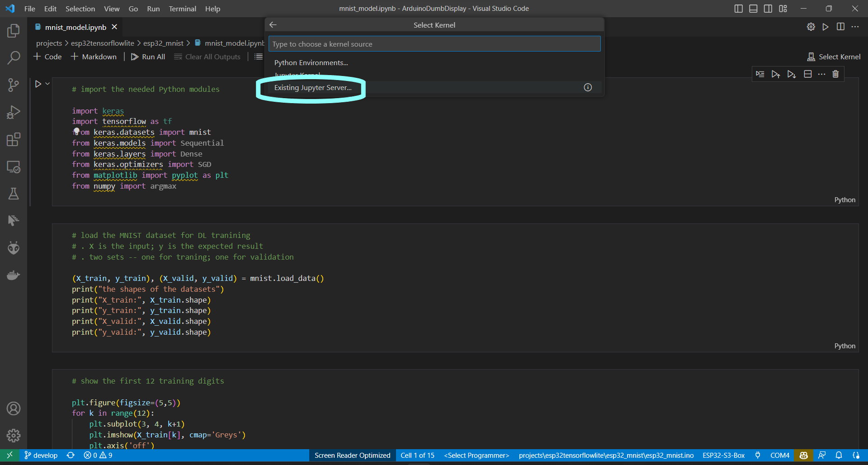Viewport: 868px width, 465px height.
Task: Expand the cell execution dropdown arrow
Action: point(47,83)
